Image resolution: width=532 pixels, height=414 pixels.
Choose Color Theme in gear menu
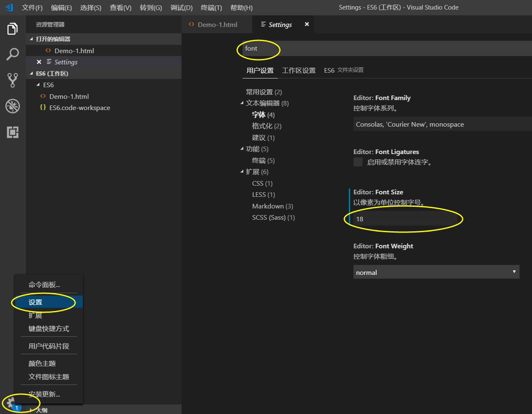(x=49, y=363)
